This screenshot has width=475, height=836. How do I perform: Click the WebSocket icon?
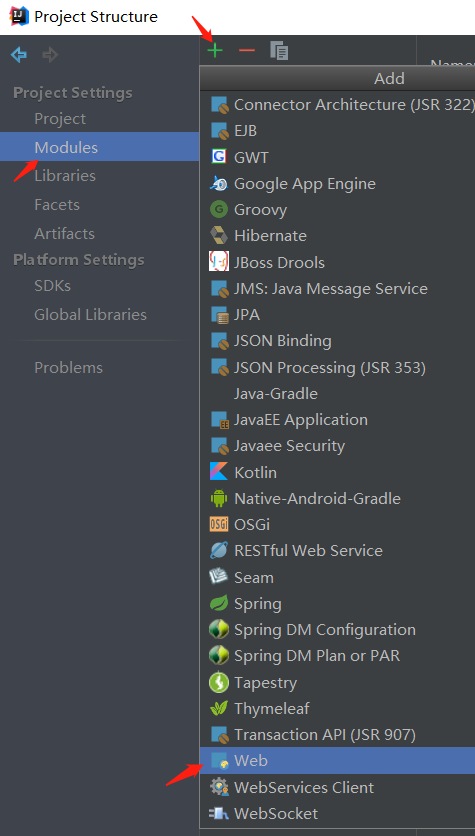click(x=219, y=814)
